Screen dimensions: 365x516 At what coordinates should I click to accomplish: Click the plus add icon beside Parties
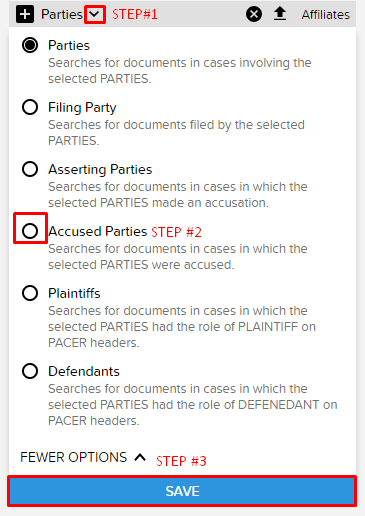click(25, 14)
